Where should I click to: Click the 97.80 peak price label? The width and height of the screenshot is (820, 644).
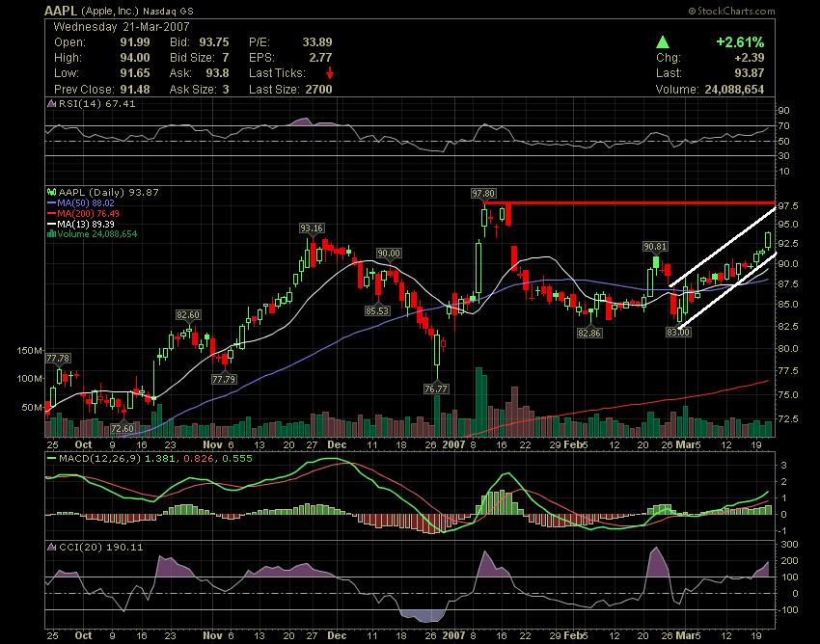[483, 194]
